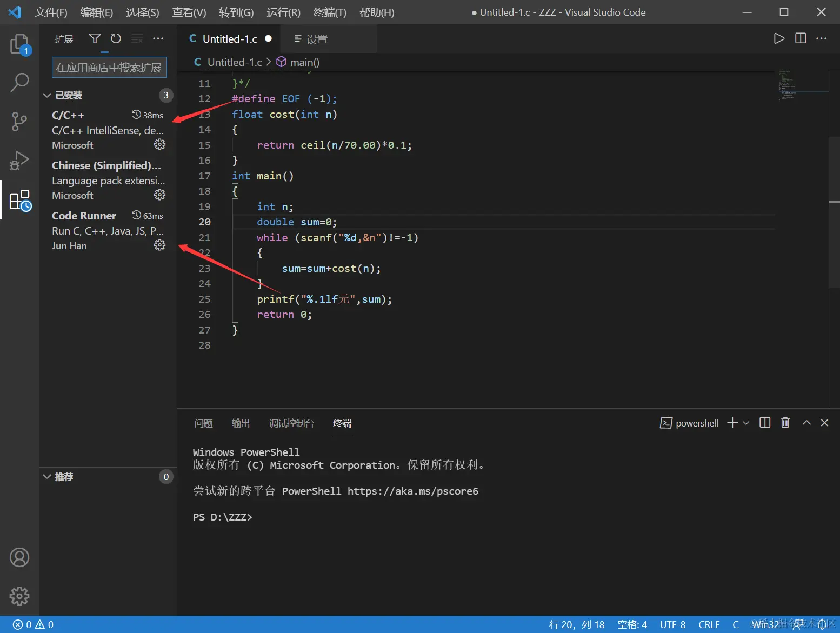This screenshot has width=840, height=633.
Task: Click the VS Code logo icon
Action: [x=15, y=12]
